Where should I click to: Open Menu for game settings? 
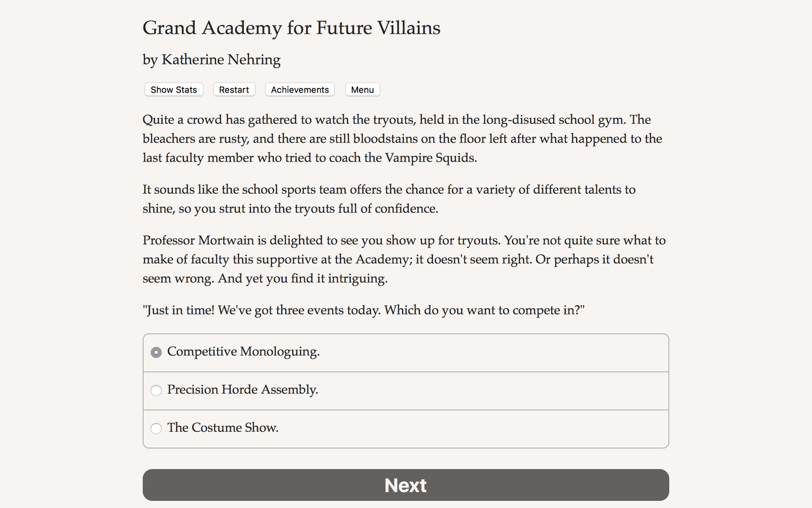pos(362,89)
